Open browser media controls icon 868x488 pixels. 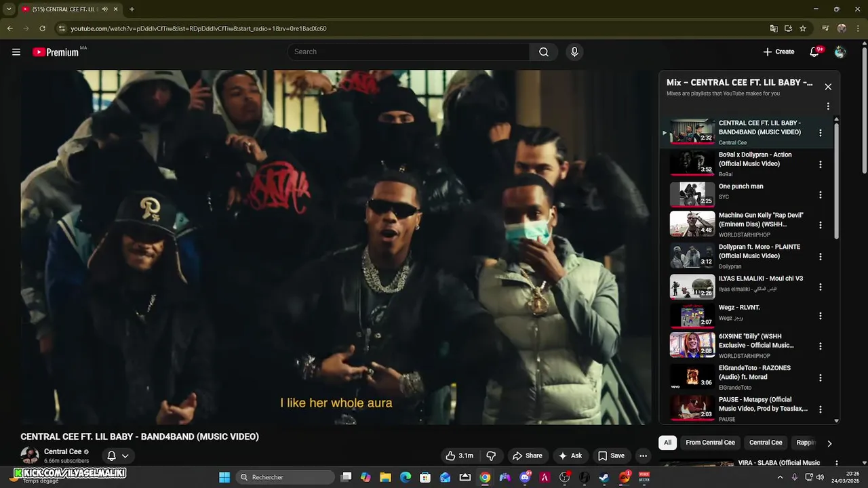[825, 28]
